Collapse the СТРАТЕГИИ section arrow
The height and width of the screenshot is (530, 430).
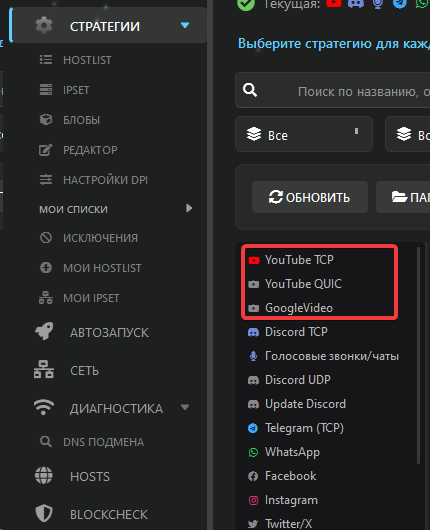pyautogui.click(x=185, y=25)
